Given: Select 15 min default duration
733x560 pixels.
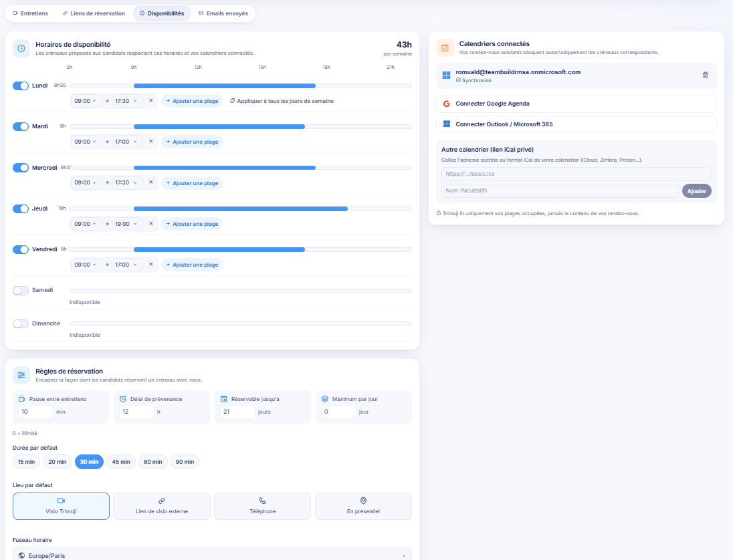Looking at the screenshot, I should (26, 462).
